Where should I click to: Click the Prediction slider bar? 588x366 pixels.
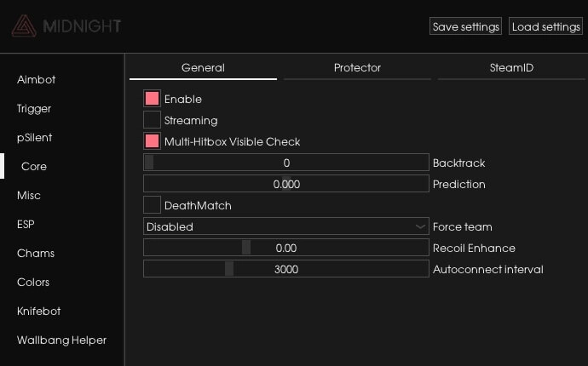point(285,184)
